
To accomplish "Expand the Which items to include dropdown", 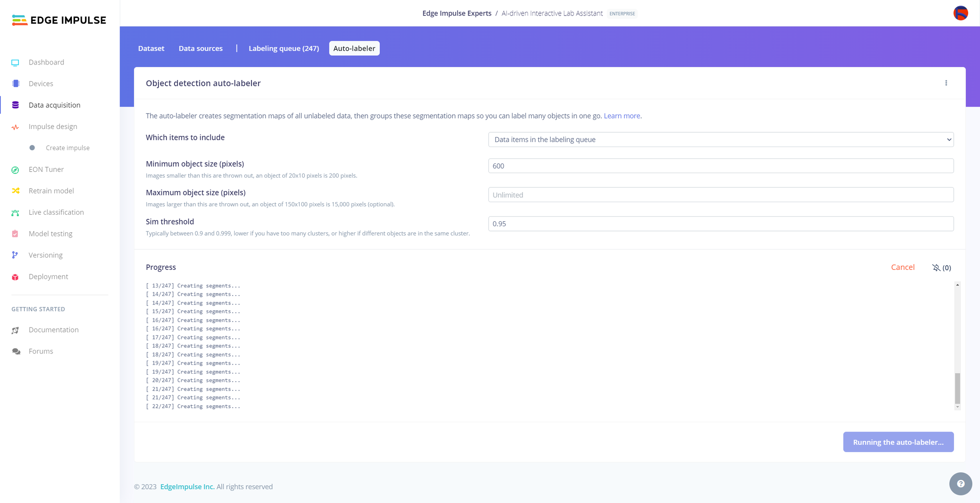I will tap(721, 140).
